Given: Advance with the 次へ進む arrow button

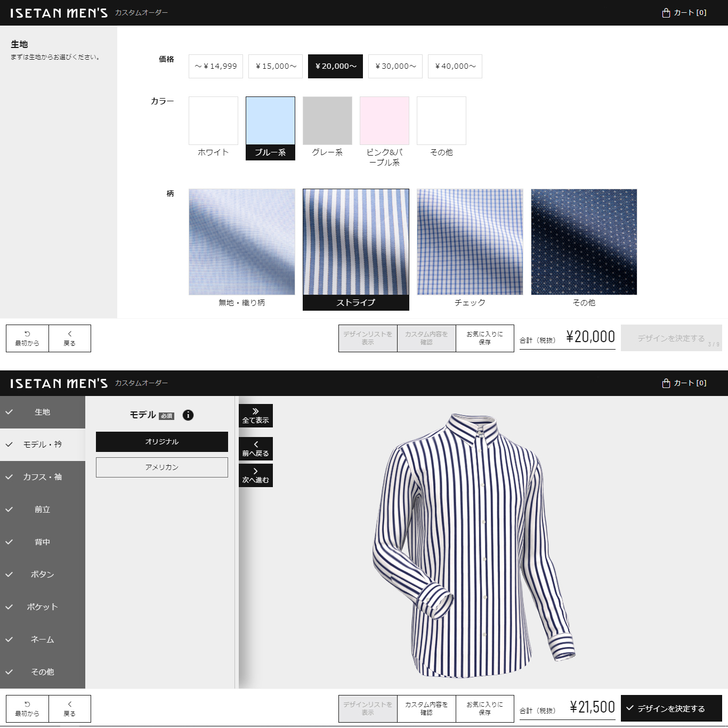Looking at the screenshot, I should [256, 475].
